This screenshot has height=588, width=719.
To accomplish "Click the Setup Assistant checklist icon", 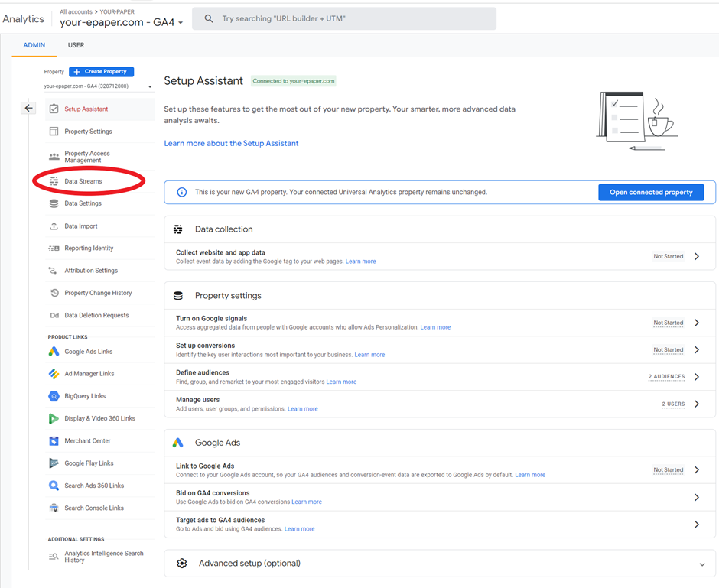I will click(54, 109).
